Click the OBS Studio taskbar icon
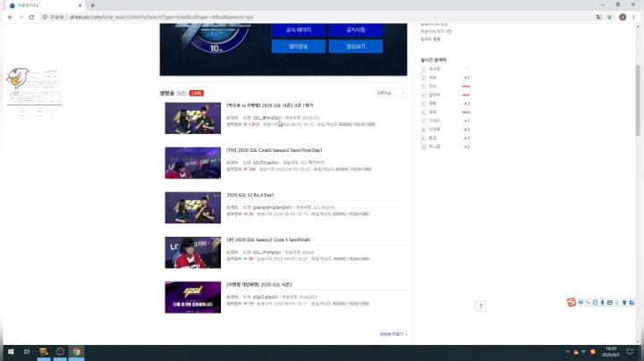This screenshot has height=361, width=644. point(60,351)
